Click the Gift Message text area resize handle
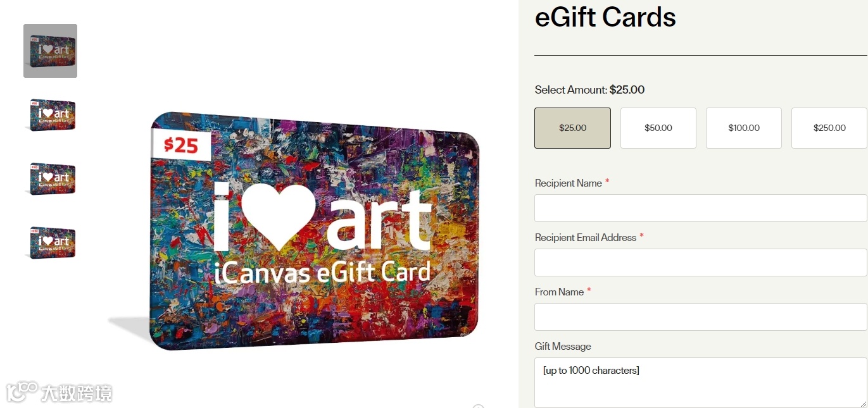The width and height of the screenshot is (868, 408). pyautogui.click(x=863, y=404)
